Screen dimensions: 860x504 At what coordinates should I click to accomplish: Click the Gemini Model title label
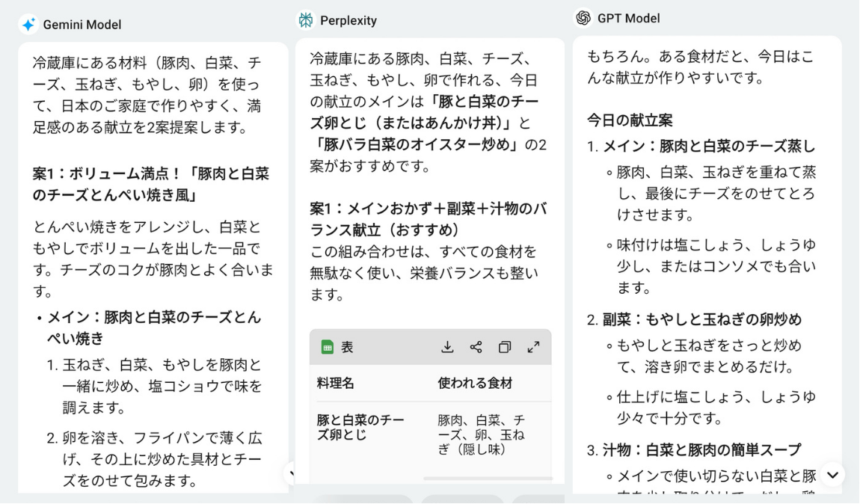point(82,25)
